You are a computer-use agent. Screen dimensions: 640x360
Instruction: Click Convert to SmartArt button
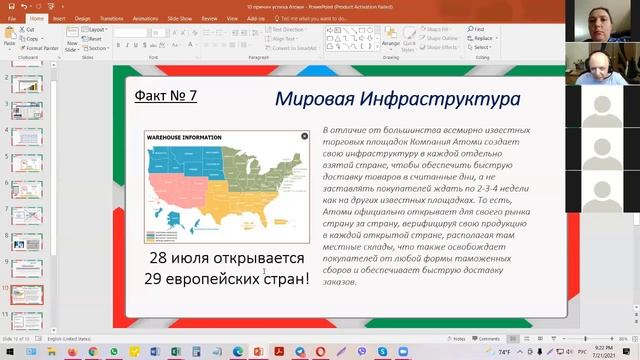291,48
